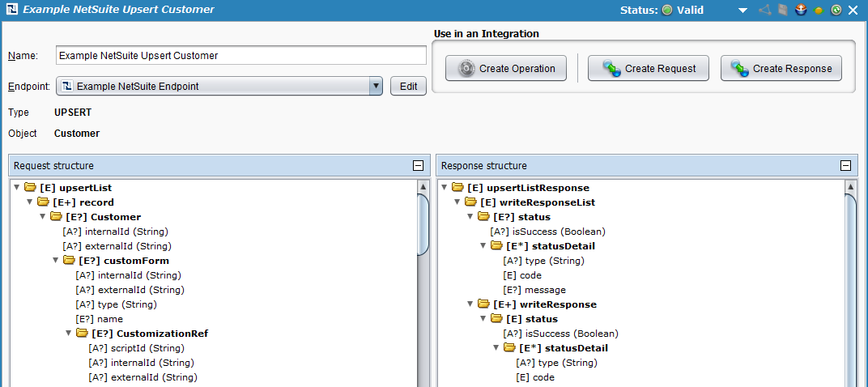Click the grayed-out save disk icon
Screen dimensions: 868x387
pyautogui.click(x=781, y=11)
